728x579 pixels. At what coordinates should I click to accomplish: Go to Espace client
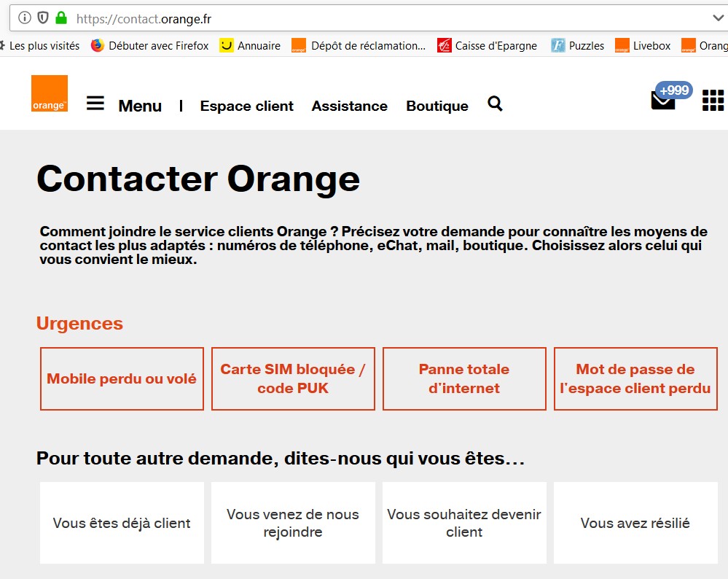(246, 106)
